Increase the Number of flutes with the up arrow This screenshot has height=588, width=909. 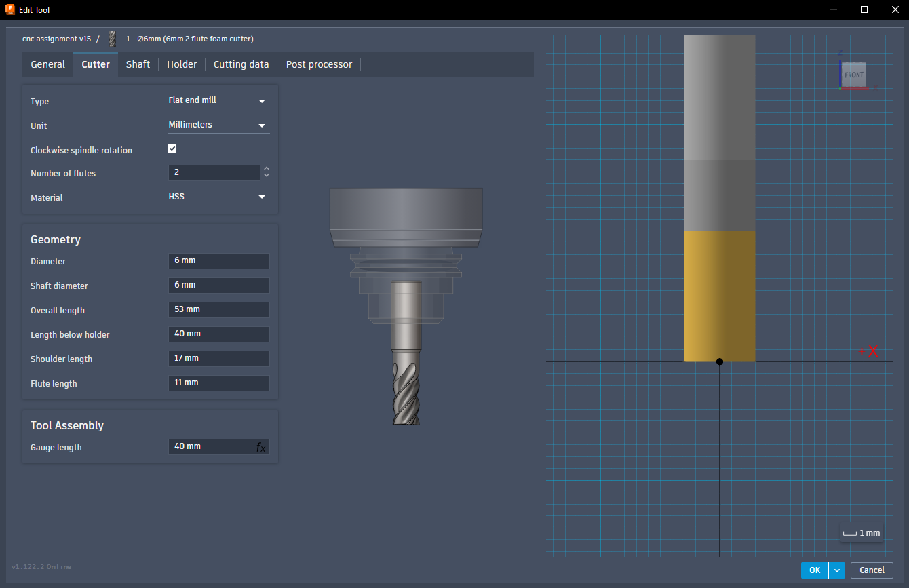pyautogui.click(x=267, y=169)
